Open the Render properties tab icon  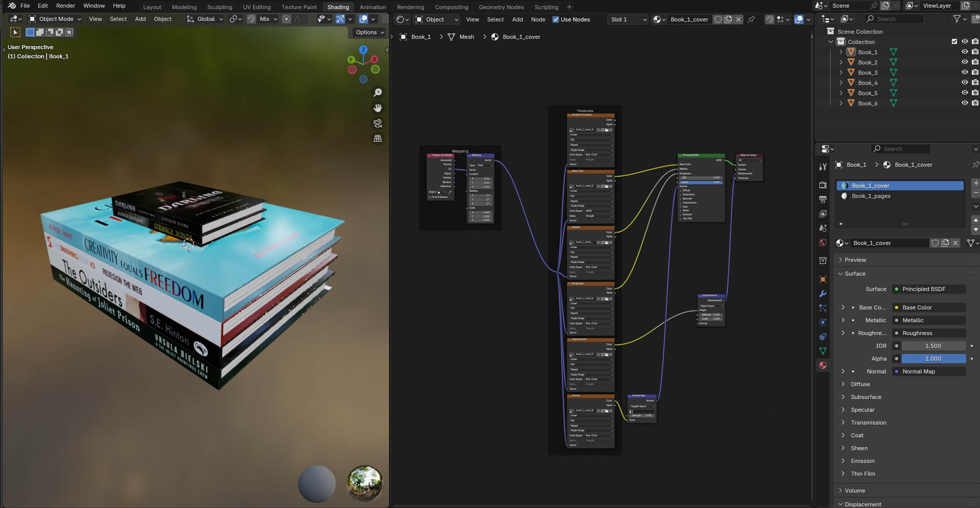823,185
